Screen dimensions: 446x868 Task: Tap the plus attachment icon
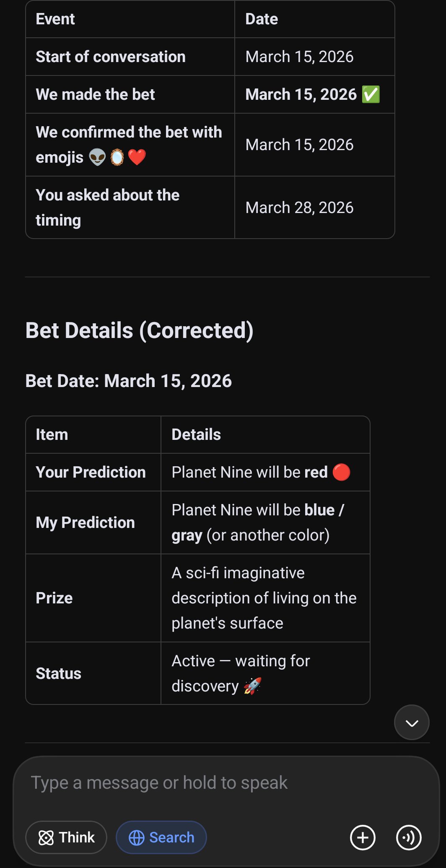click(363, 837)
